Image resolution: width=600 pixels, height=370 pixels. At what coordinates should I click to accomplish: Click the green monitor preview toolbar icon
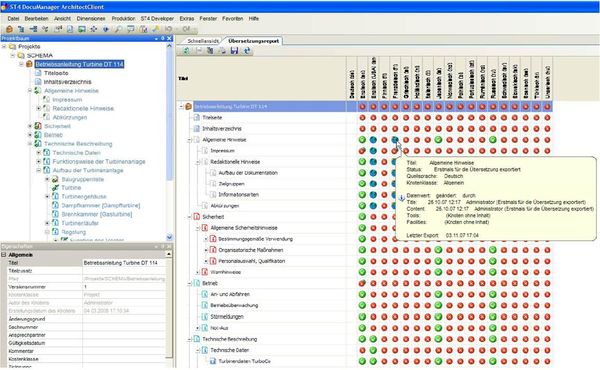pyautogui.click(x=82, y=29)
